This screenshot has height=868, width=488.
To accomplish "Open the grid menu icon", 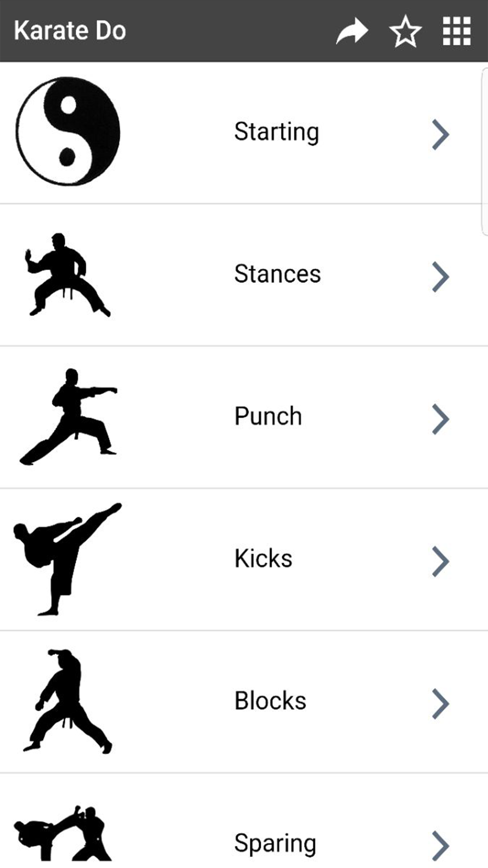I will 457,31.
